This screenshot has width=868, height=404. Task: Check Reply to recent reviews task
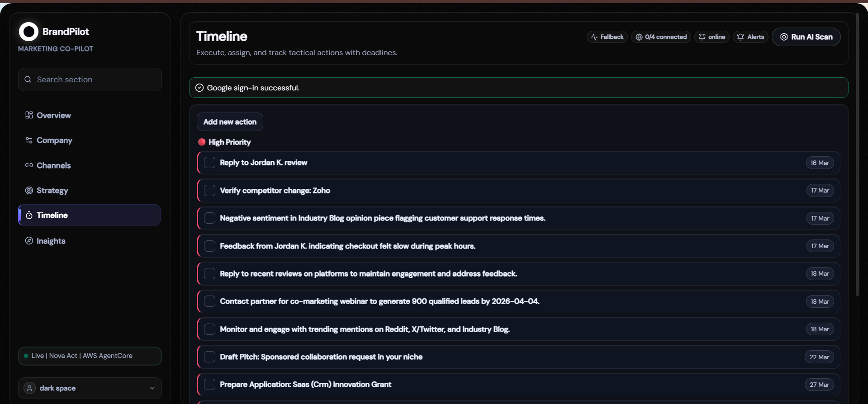coord(209,274)
